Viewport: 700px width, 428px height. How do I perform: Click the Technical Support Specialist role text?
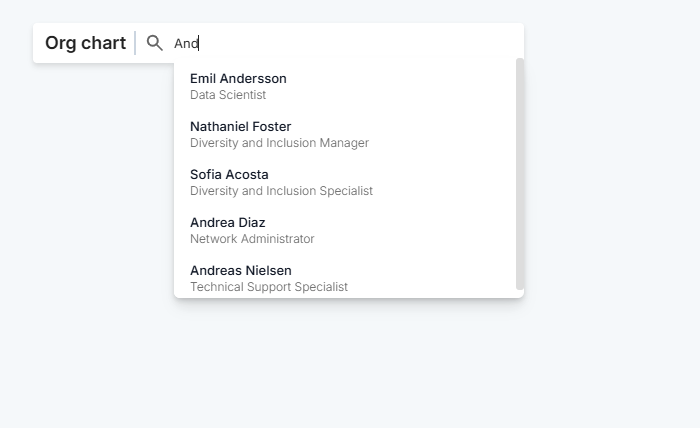[269, 287]
